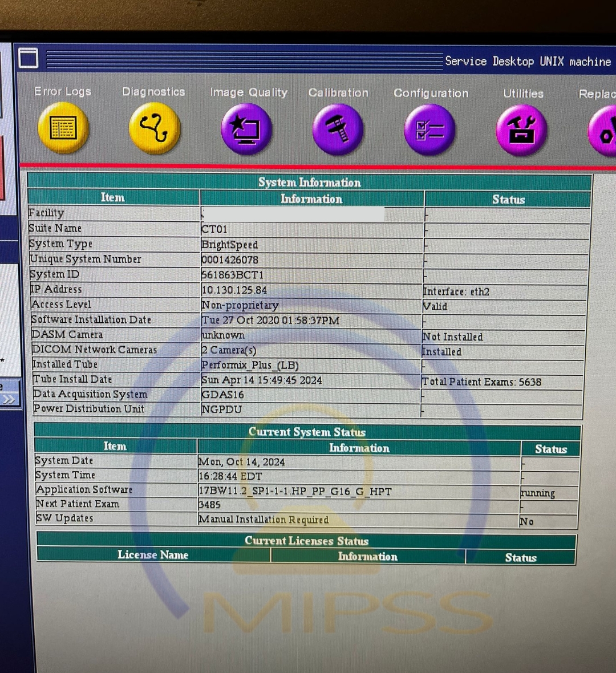Image resolution: width=616 pixels, height=673 pixels.
Task: Click the Facility row label
Action: [46, 213]
